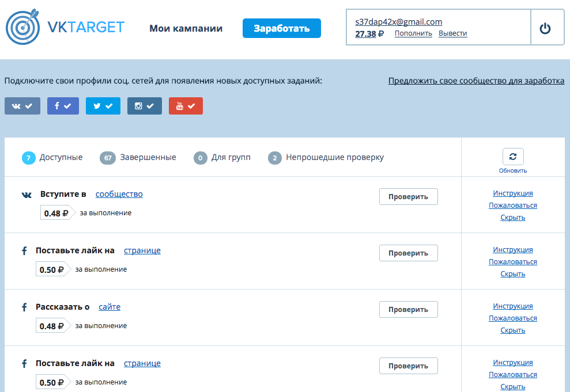Screen dimensions: 570x392
Task: Click Facebook icon in Рассказать о row
Action: pyautogui.click(x=24, y=307)
